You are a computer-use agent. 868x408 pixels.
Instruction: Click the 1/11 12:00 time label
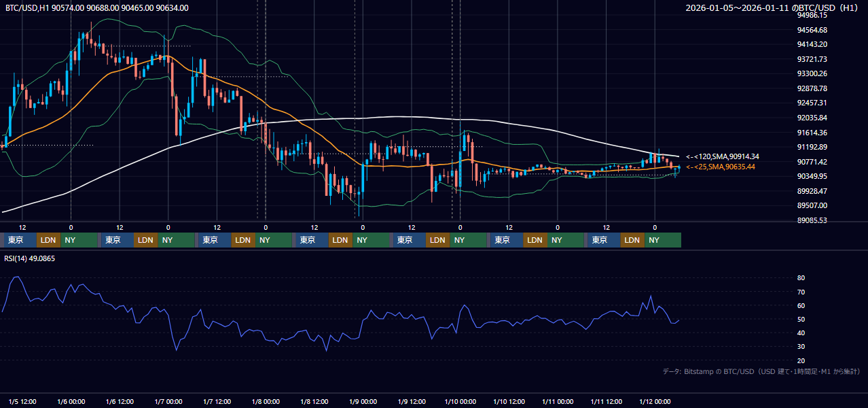pos(607,401)
